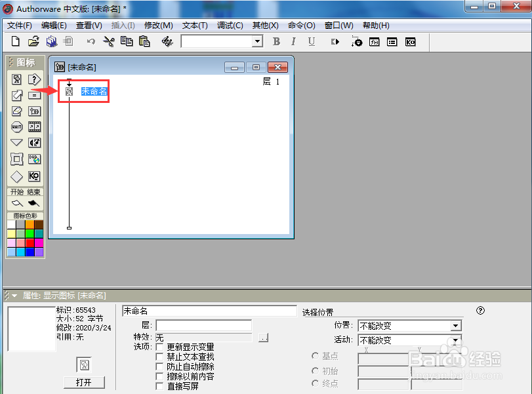The width and height of the screenshot is (532, 394).
Task: Enable 直接写屏 checkbox
Action: point(159,386)
